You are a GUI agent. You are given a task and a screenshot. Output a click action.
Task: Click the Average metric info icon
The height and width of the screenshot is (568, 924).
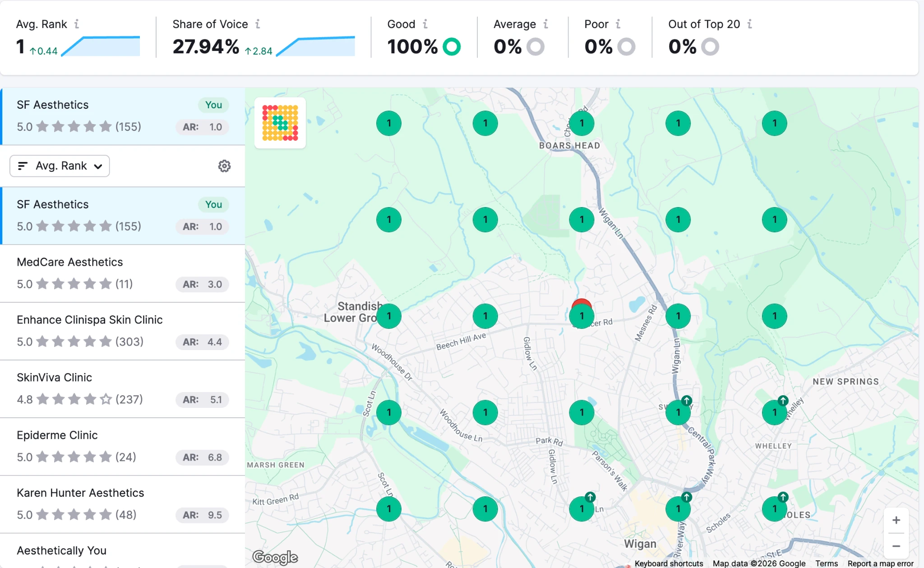pyautogui.click(x=546, y=24)
